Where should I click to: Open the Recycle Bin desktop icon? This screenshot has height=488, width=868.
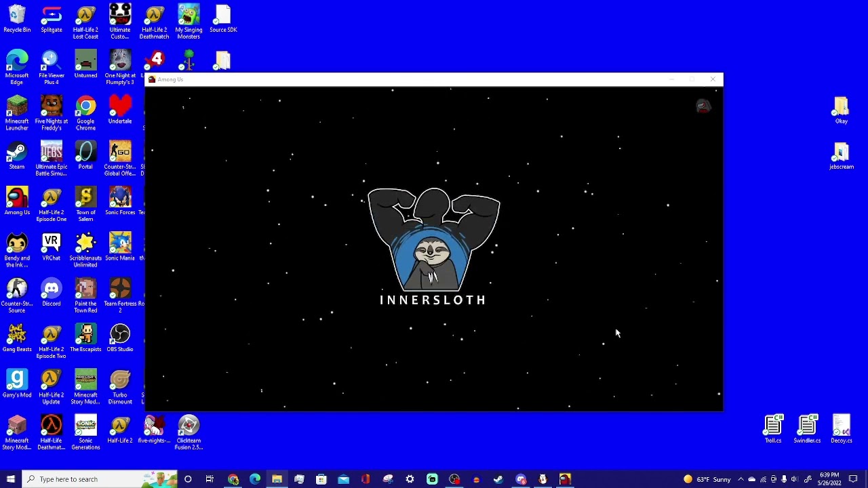(17, 19)
